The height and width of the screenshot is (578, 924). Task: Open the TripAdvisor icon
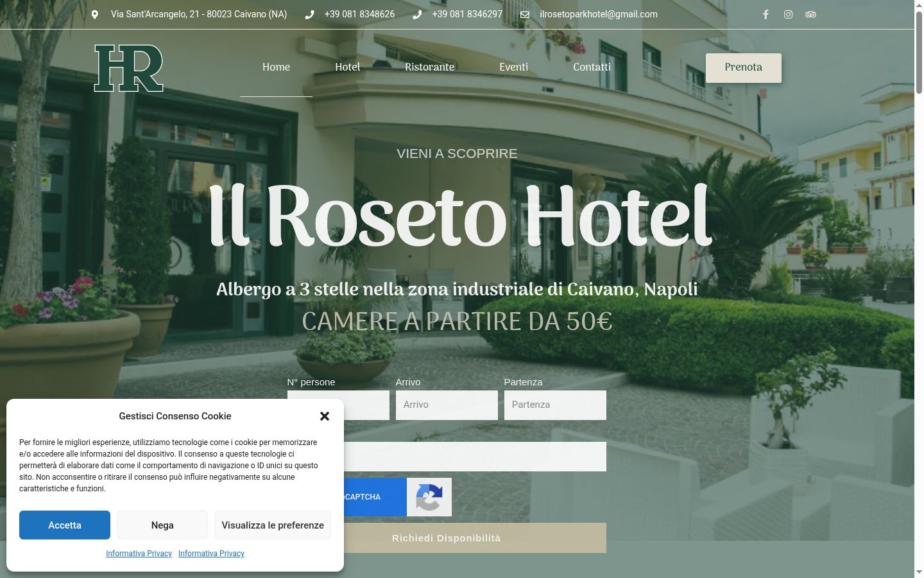811,14
